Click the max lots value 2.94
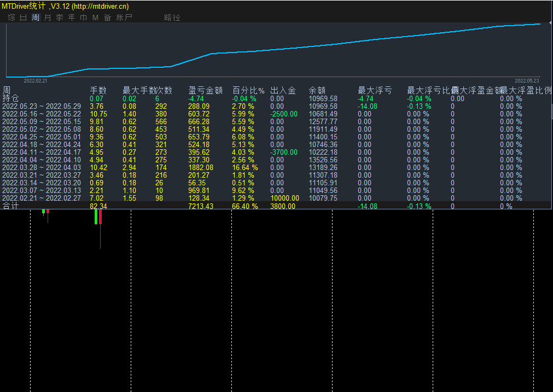The width and height of the screenshot is (553, 392). tap(130, 167)
